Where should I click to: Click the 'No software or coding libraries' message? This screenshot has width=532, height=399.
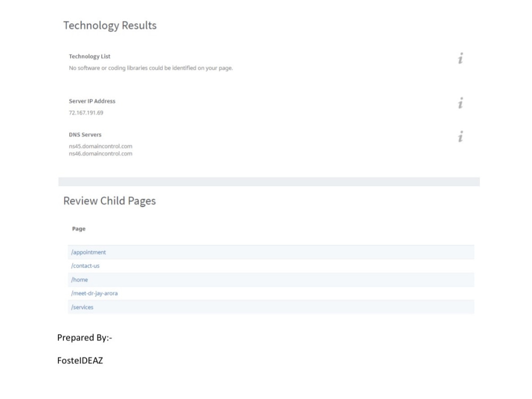click(x=151, y=68)
